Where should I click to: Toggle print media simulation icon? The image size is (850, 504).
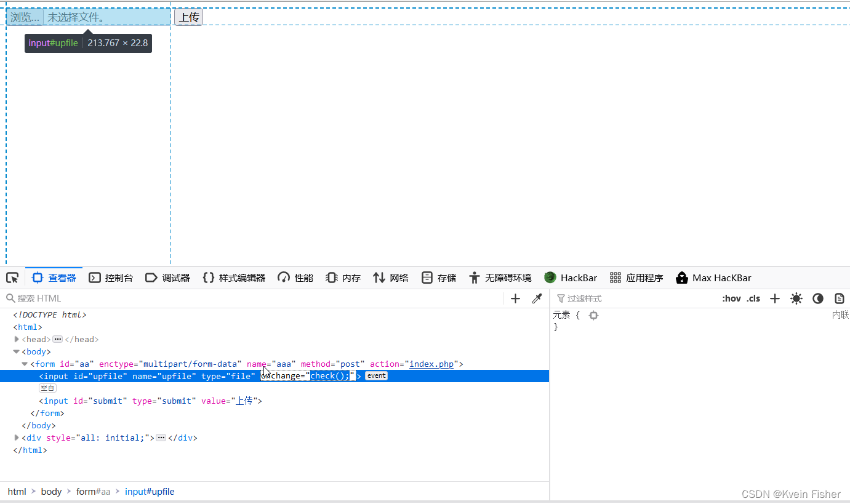(x=840, y=298)
